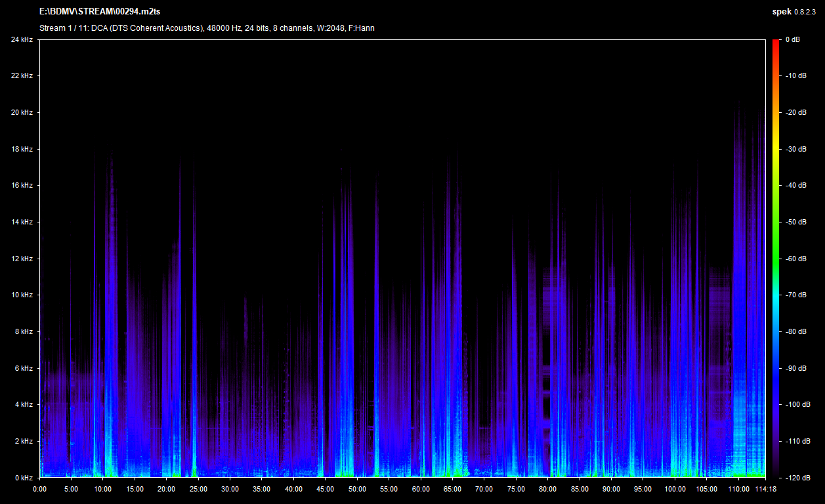Screen dimensions: 825x504
Task: Click the 75:00 time axis marker
Action: pyautogui.click(x=516, y=489)
